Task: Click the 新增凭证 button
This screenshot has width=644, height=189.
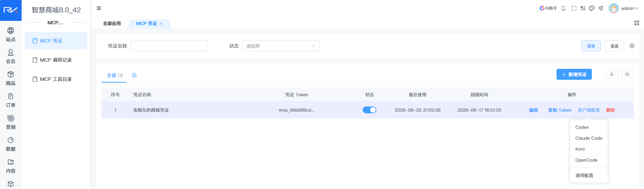Action: click(x=574, y=74)
